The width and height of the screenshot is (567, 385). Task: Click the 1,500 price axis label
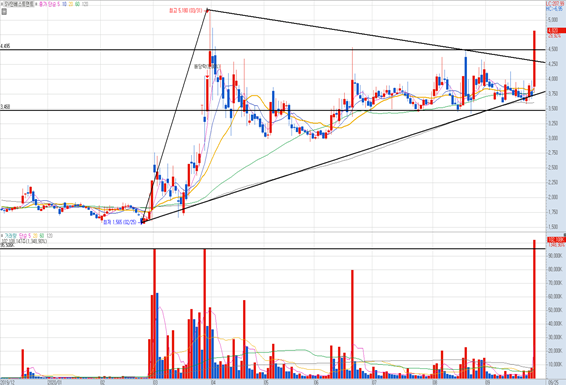click(553, 227)
